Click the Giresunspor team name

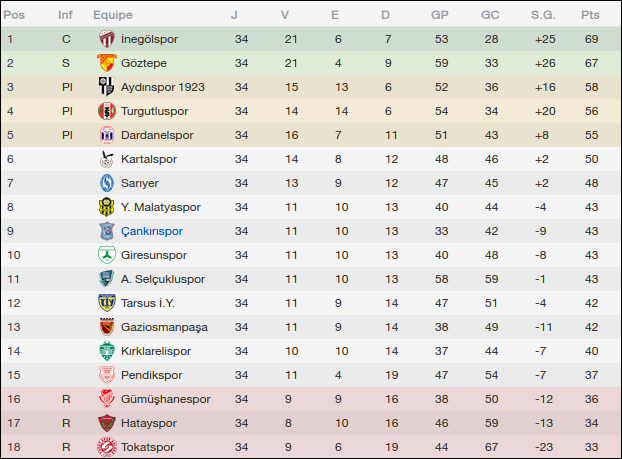(x=154, y=255)
